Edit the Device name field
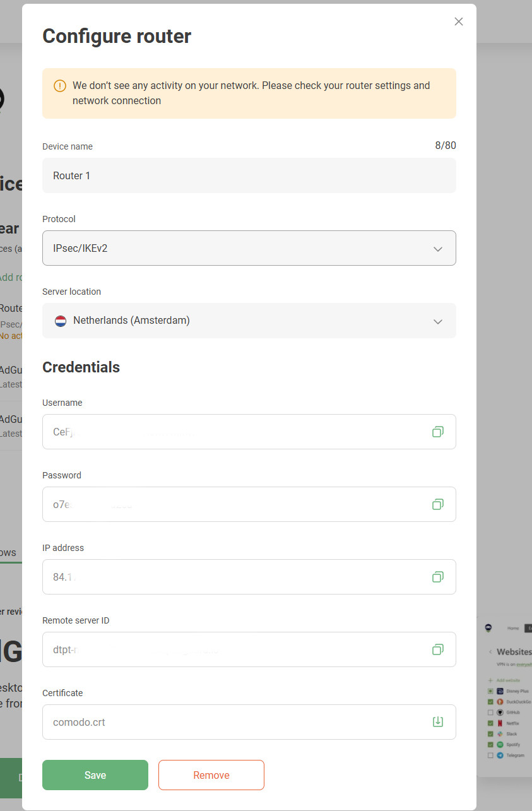The height and width of the screenshot is (811, 532). tap(249, 175)
